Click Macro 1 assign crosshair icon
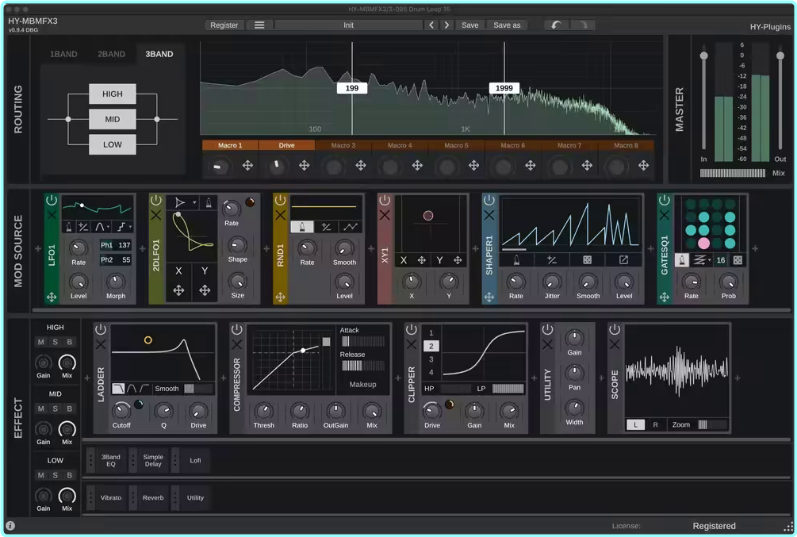The height and width of the screenshot is (537, 797). pyautogui.click(x=248, y=165)
